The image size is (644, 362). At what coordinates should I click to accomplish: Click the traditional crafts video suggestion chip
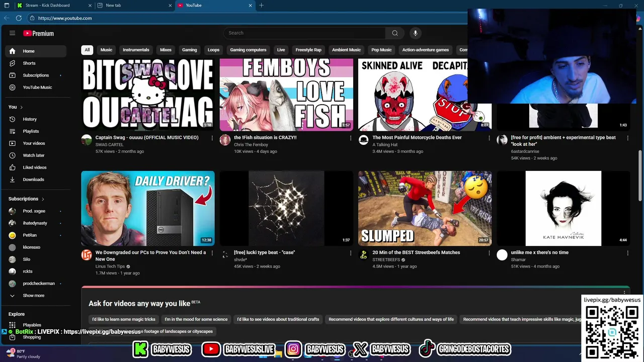click(x=278, y=319)
